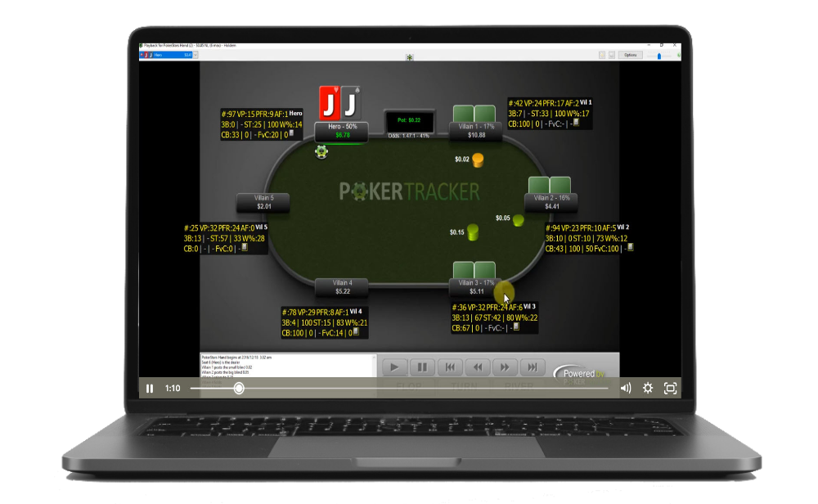Image resolution: width=818 pixels, height=504 pixels.
Task: Step back one action in replayer
Action: pyautogui.click(x=478, y=367)
